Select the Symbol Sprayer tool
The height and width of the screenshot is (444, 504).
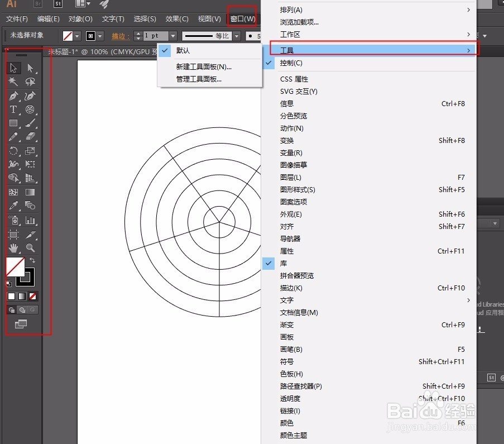point(13,220)
